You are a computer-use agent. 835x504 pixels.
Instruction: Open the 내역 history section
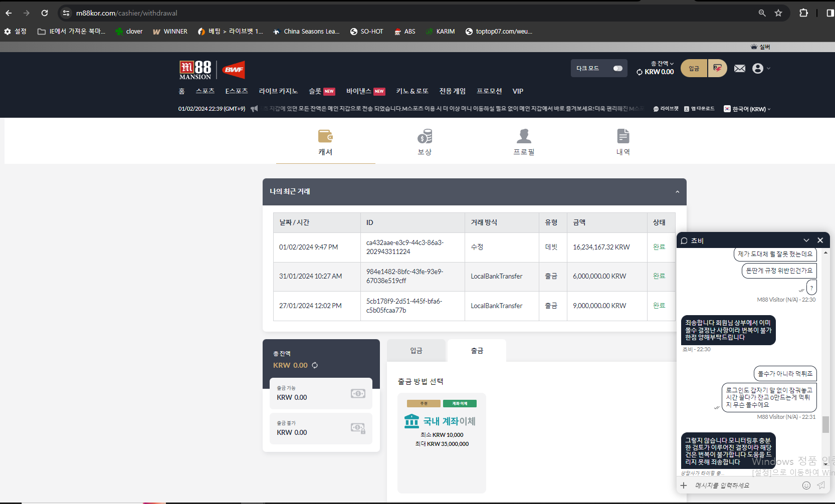[x=623, y=142]
